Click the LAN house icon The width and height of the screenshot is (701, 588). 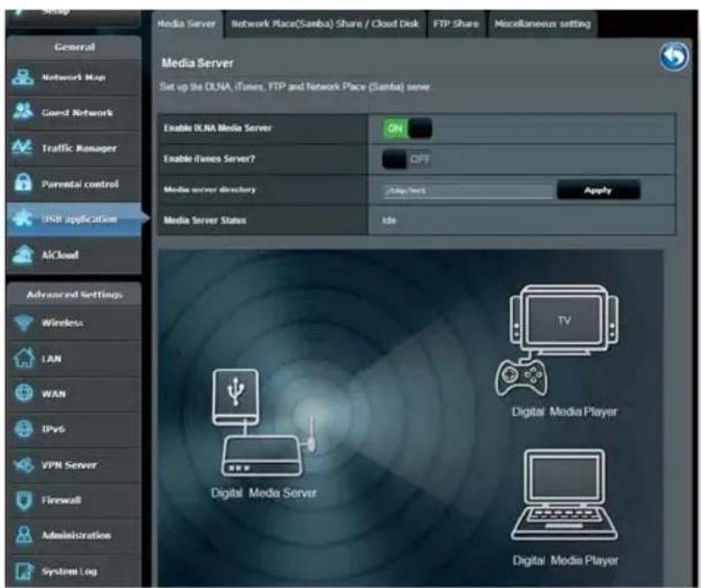click(x=23, y=358)
